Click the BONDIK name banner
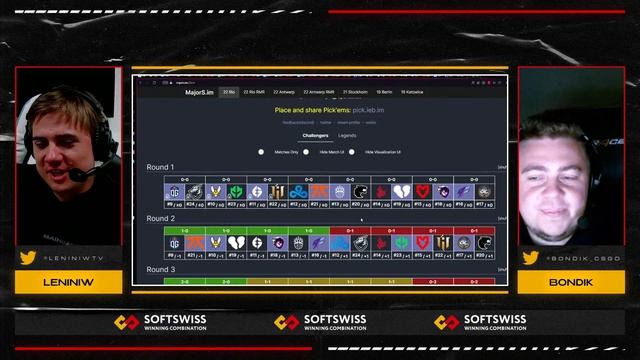 (571, 282)
